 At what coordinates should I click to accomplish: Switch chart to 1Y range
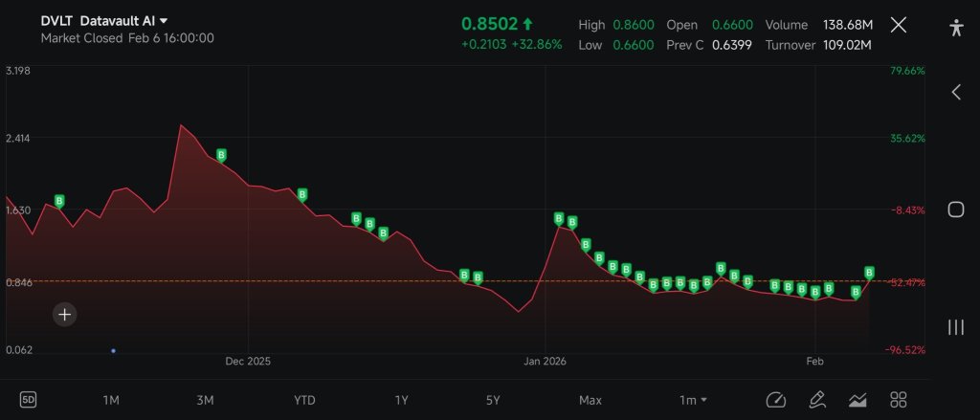(x=401, y=400)
